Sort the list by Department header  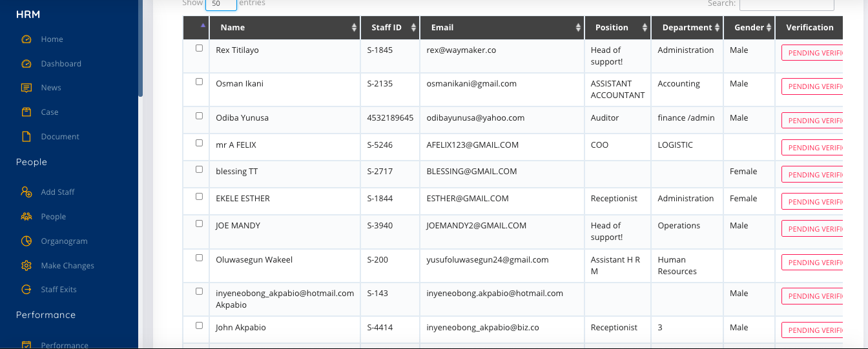click(687, 28)
